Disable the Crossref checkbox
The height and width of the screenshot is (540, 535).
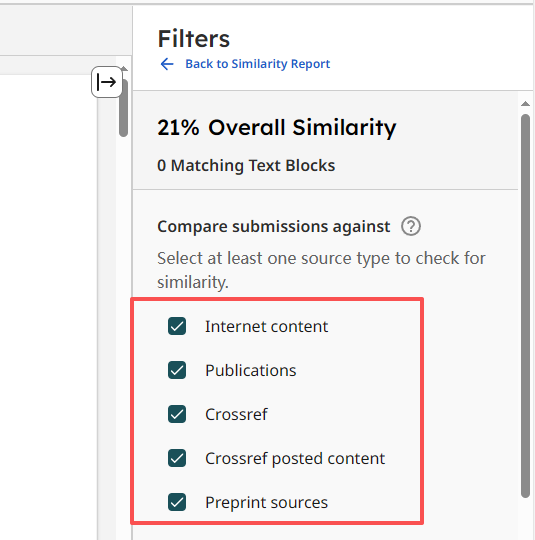coord(177,414)
